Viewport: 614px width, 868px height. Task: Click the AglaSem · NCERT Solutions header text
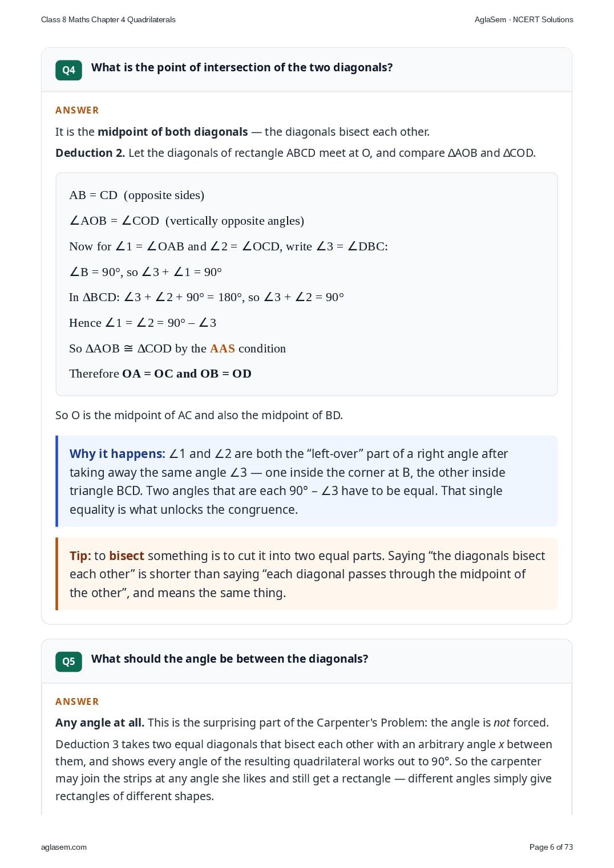click(x=524, y=19)
